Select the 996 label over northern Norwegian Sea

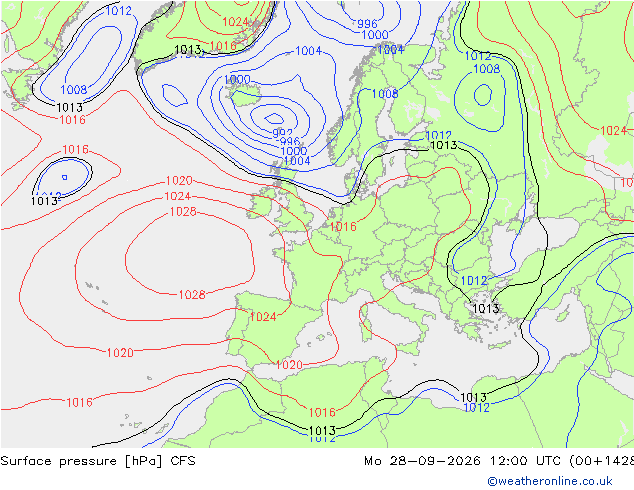click(x=367, y=24)
